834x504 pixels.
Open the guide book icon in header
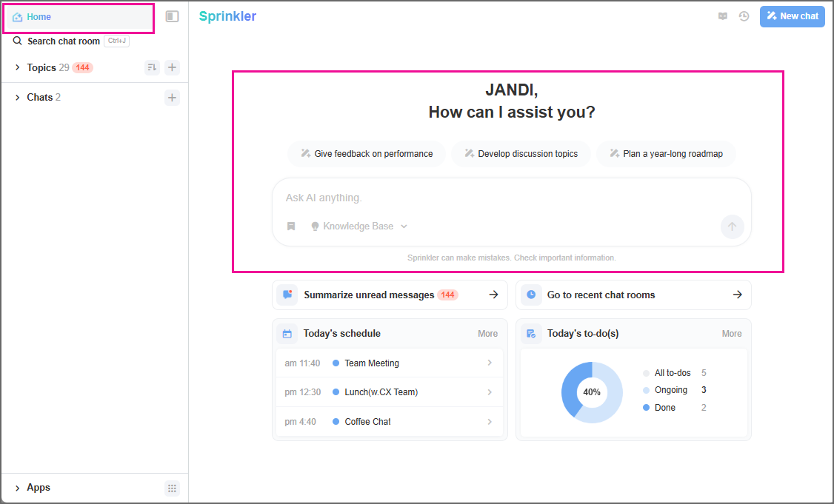click(723, 16)
